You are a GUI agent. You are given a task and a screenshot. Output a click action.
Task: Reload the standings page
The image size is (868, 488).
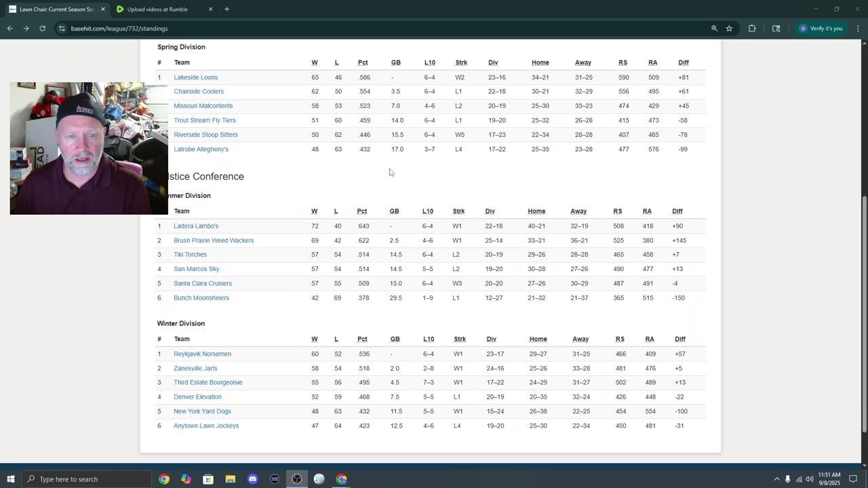tap(42, 28)
